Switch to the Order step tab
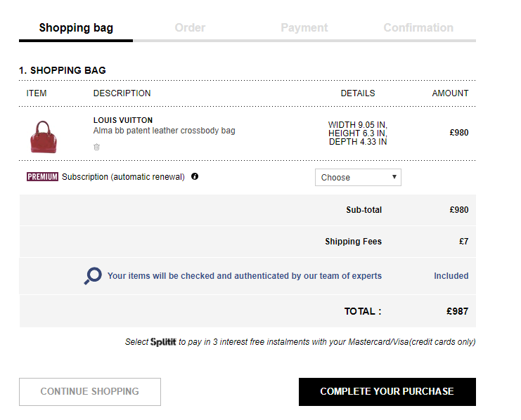 (x=190, y=28)
